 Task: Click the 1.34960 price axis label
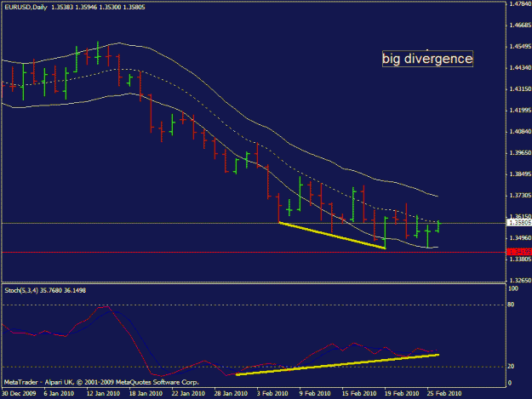520,238
